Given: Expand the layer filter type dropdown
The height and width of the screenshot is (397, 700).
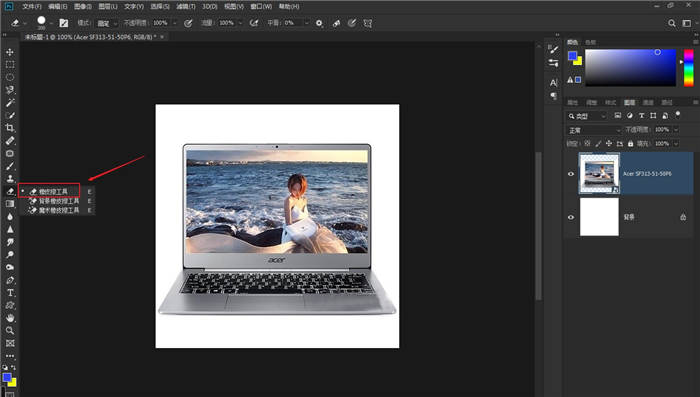Looking at the screenshot, I should (587, 116).
